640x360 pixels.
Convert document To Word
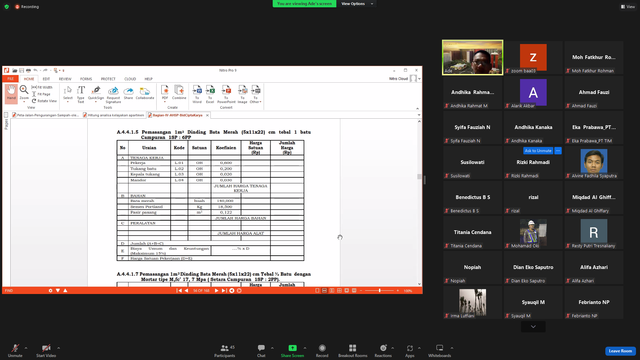[197, 94]
